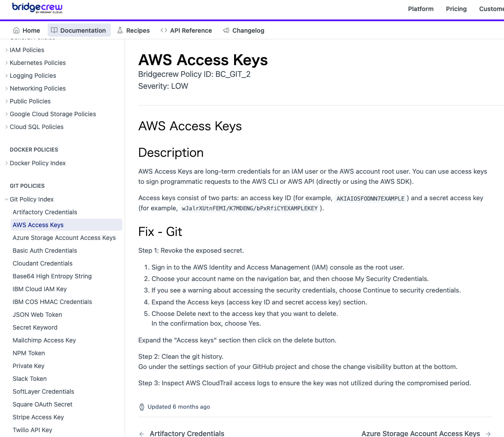Open the Twilio API Key page
The image size is (504, 437).
point(32,430)
